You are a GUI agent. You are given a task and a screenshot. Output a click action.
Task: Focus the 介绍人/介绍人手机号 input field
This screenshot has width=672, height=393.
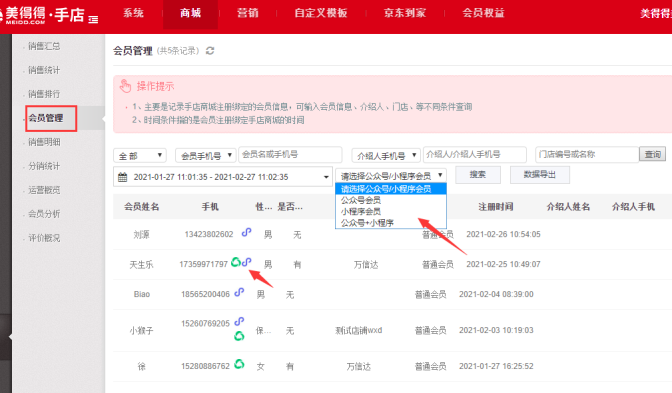[475, 154]
